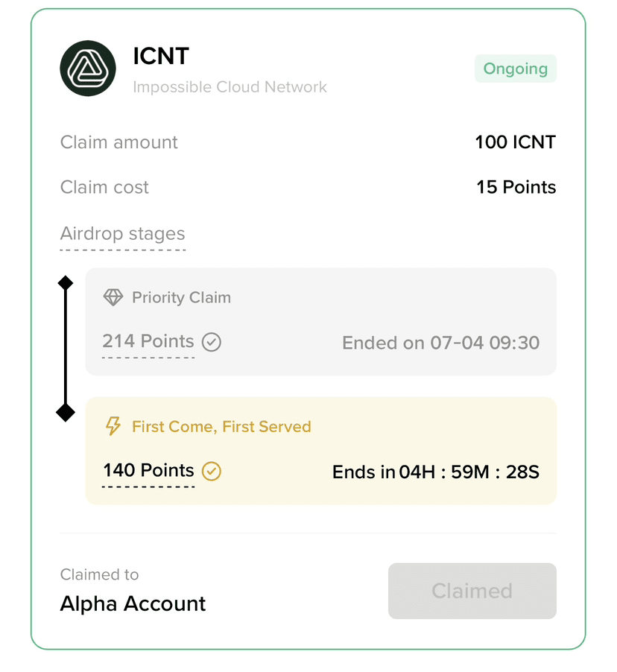617x672 pixels.
Task: Click the checkmark next to 214 Points
Action: 212,342
